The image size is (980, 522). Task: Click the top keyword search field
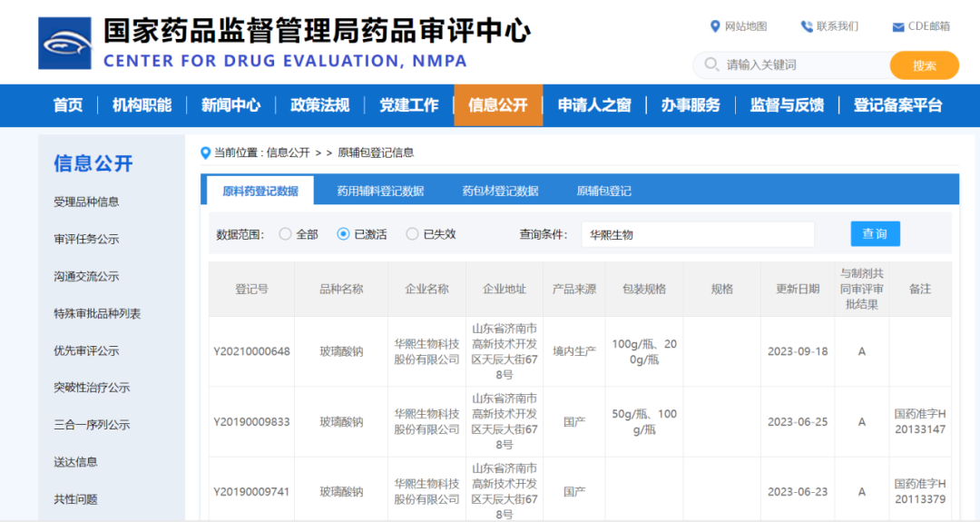point(799,65)
